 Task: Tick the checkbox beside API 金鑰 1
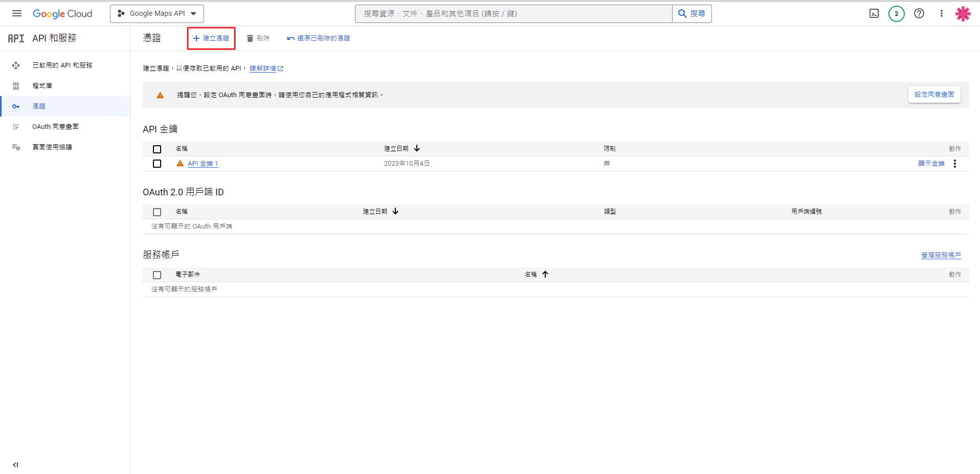tap(157, 164)
